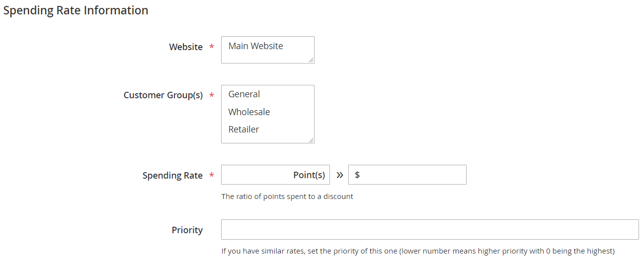Click the Point(s) suffix text
644x261 pixels.
tap(309, 175)
